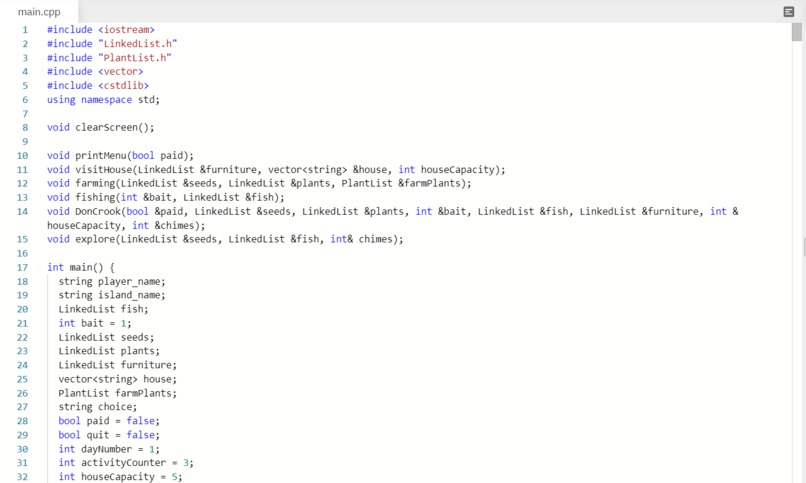The width and height of the screenshot is (806, 483).
Task: Click the vertical scrollbar thumb
Action: [797, 32]
